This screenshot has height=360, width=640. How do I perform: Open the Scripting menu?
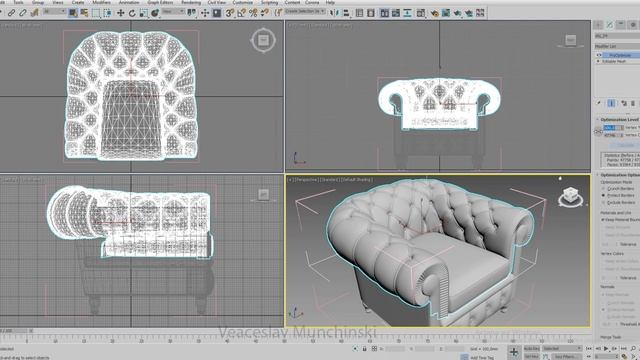pyautogui.click(x=269, y=2)
